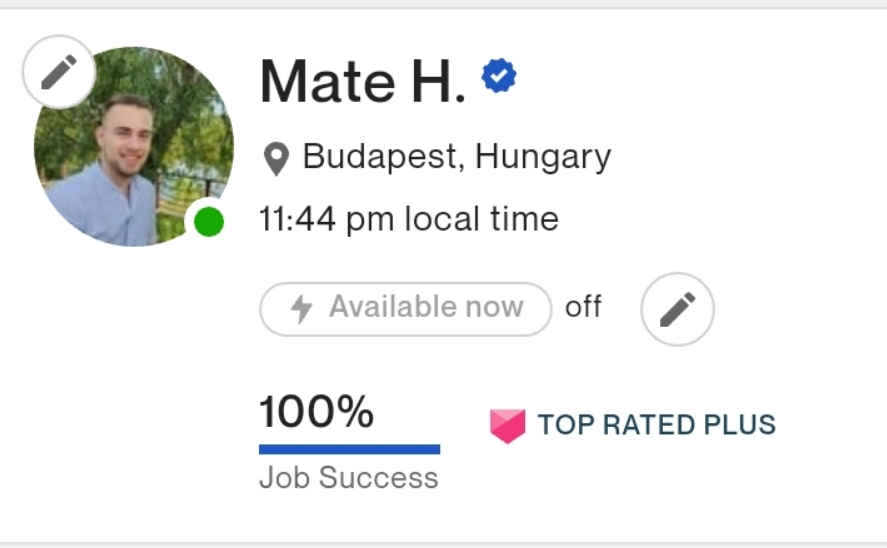887x548 pixels.
Task: Click the lightning bolt in the availability badge
Action: [302, 308]
